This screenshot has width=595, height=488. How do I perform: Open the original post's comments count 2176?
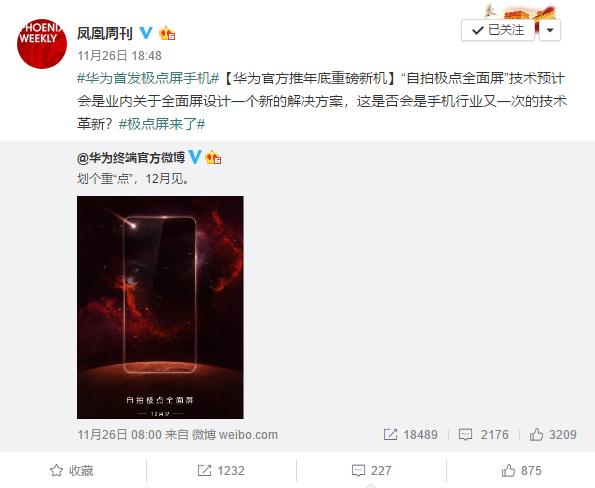(x=483, y=434)
